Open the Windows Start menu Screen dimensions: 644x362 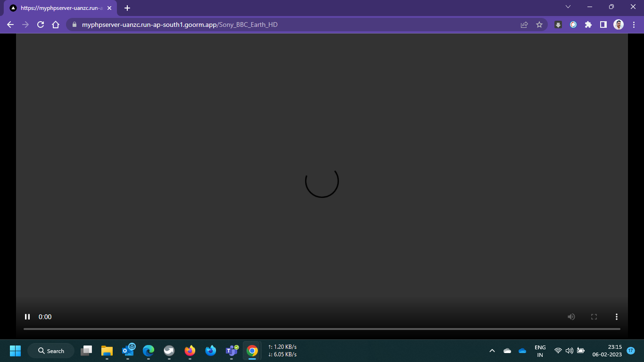pyautogui.click(x=15, y=351)
